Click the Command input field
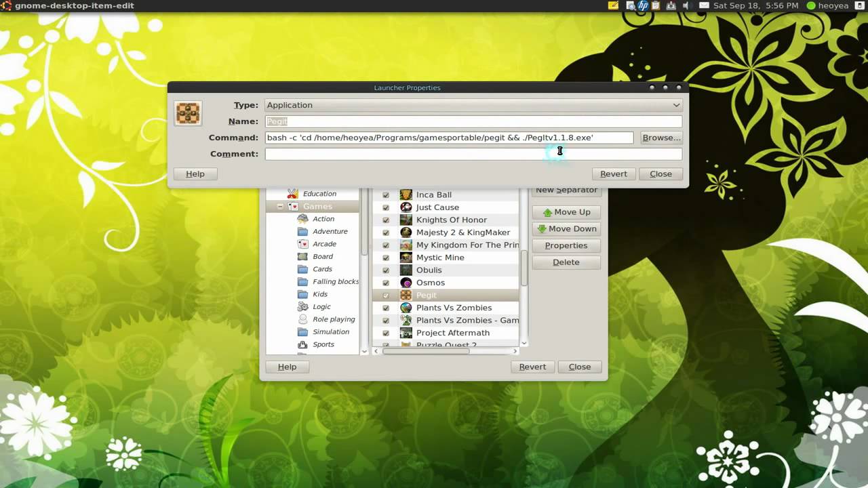Viewport: 868px width, 488px height. [x=449, y=138]
